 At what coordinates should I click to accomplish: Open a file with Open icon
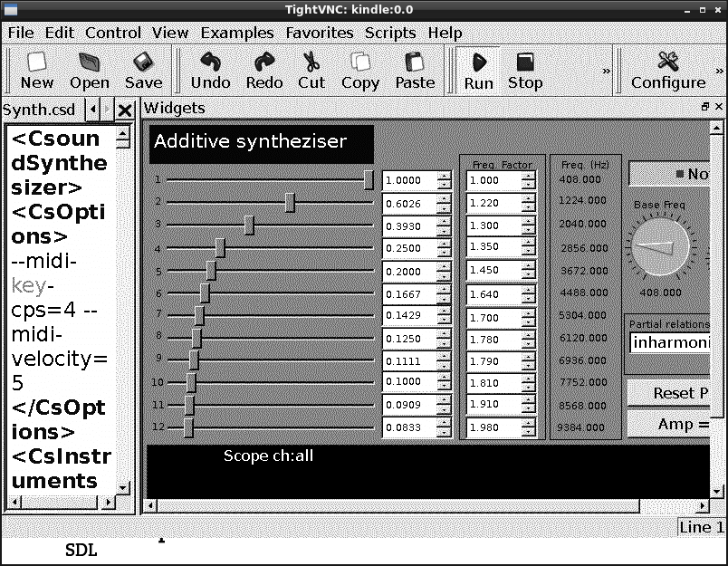(89, 71)
